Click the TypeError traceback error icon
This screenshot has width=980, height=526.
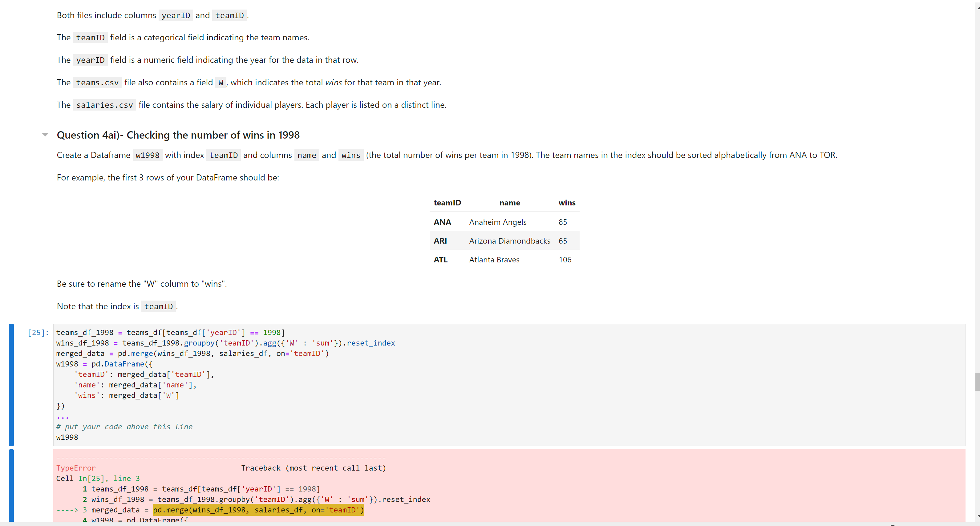(x=75, y=468)
